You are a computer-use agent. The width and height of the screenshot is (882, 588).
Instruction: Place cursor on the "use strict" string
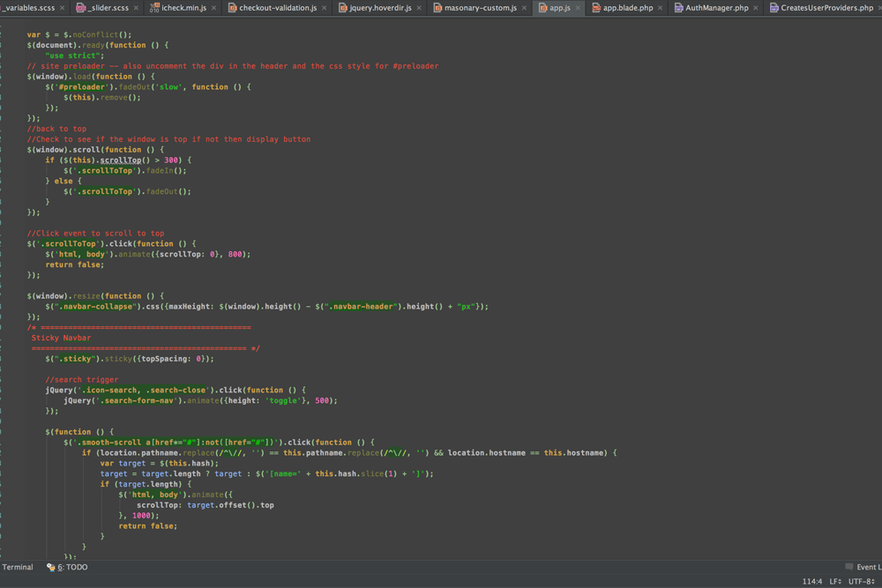tap(71, 56)
